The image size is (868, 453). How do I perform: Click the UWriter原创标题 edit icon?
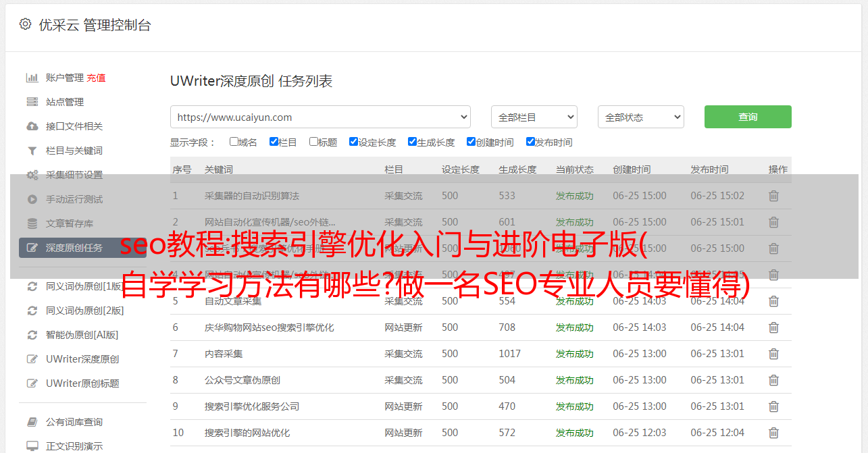click(x=32, y=383)
